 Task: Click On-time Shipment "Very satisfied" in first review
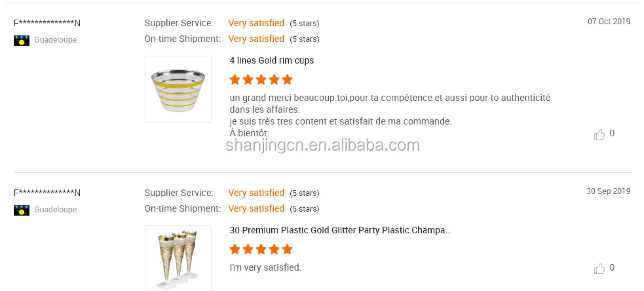pyautogui.click(x=256, y=39)
